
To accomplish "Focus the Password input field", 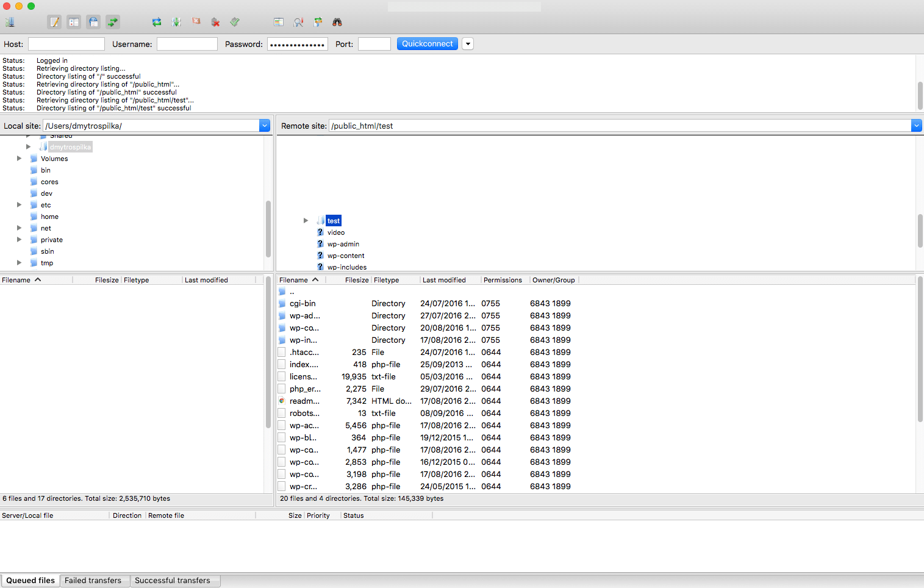I will (x=298, y=44).
